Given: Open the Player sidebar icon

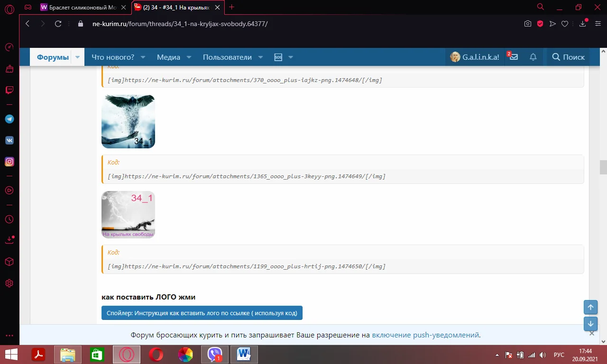Looking at the screenshot, I should click(9, 190).
